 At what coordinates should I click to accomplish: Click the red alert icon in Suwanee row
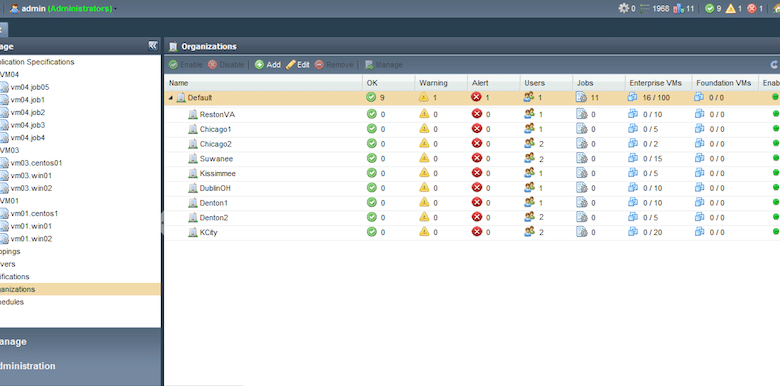click(x=477, y=158)
